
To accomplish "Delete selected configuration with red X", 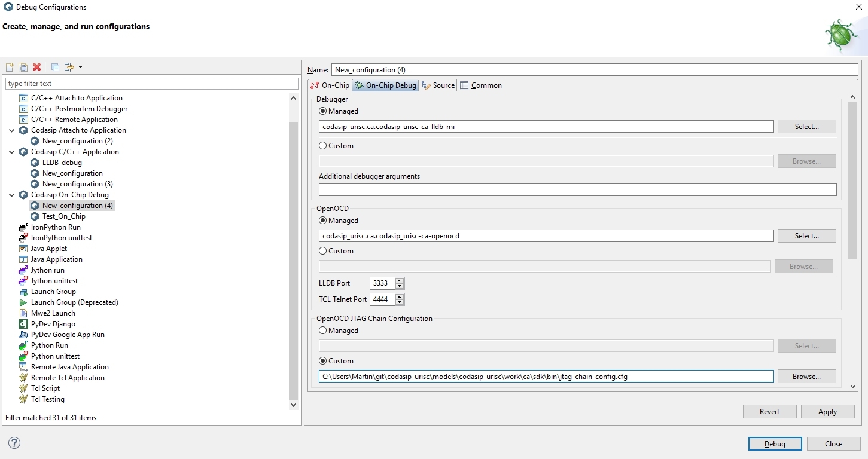I will (36, 68).
